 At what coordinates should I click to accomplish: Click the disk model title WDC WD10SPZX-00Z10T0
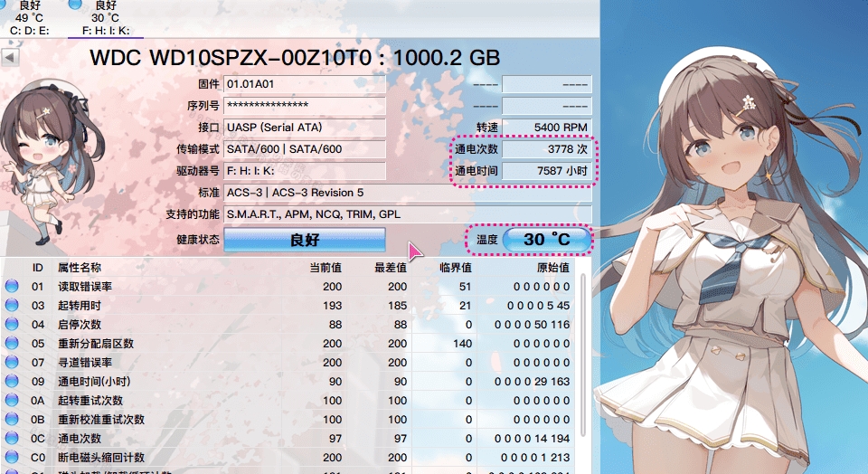(231, 58)
